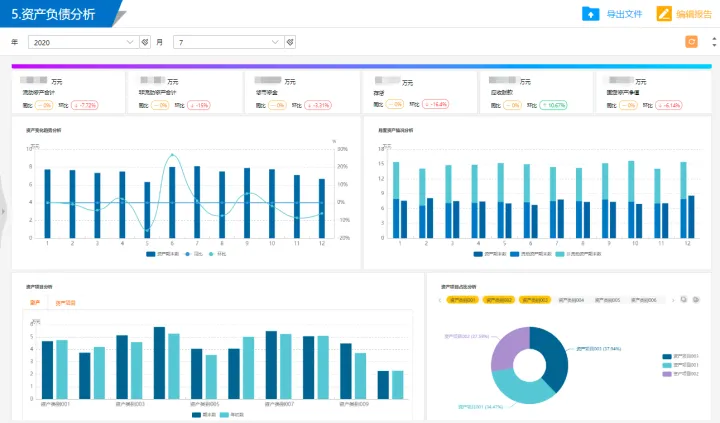The width and height of the screenshot is (720, 423).
Task: Toggle the dark blue bar legend in the trend chart
Action: [x=163, y=254]
